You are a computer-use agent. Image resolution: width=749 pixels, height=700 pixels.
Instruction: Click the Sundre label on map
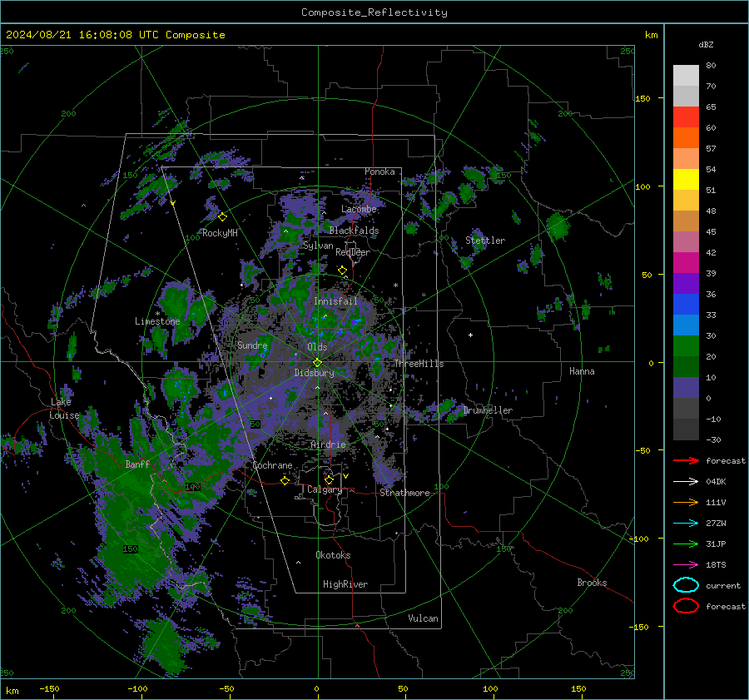(x=252, y=345)
